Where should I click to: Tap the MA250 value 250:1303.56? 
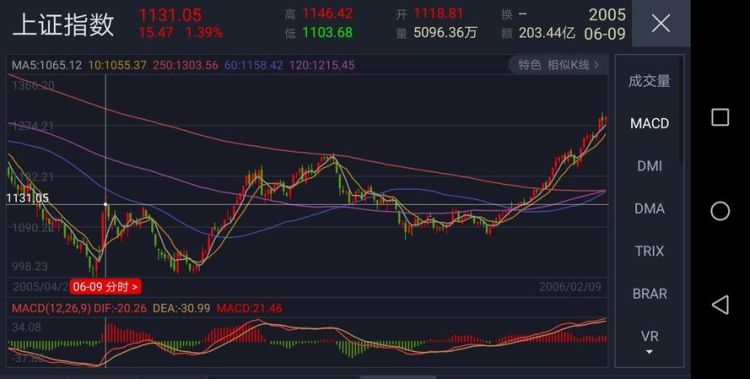(185, 65)
